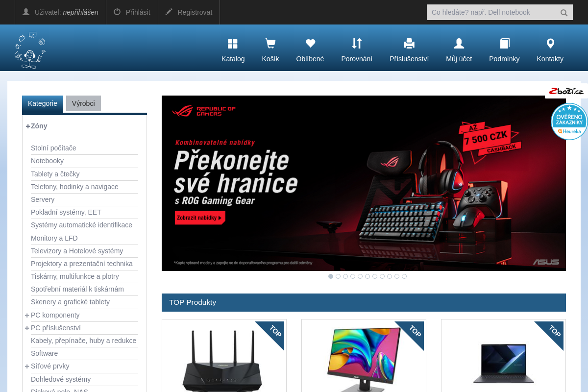Open Kontakty map pin icon
The image size is (588, 392).
(x=550, y=44)
